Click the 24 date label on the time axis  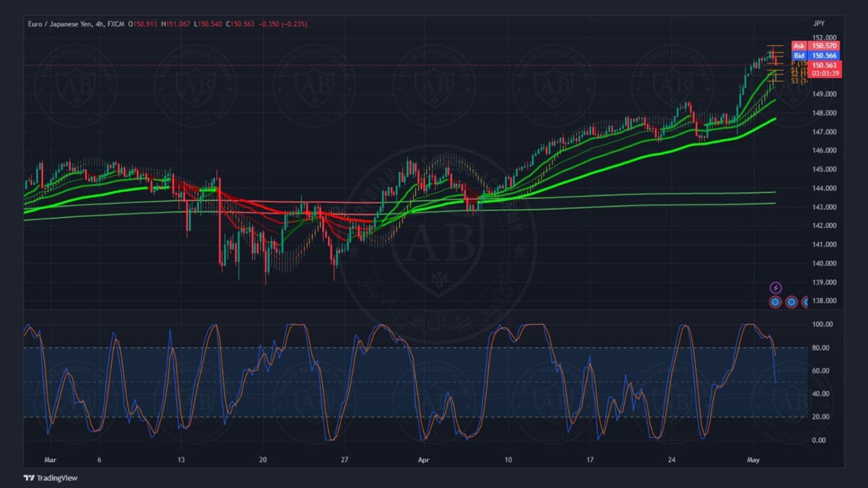coord(671,460)
